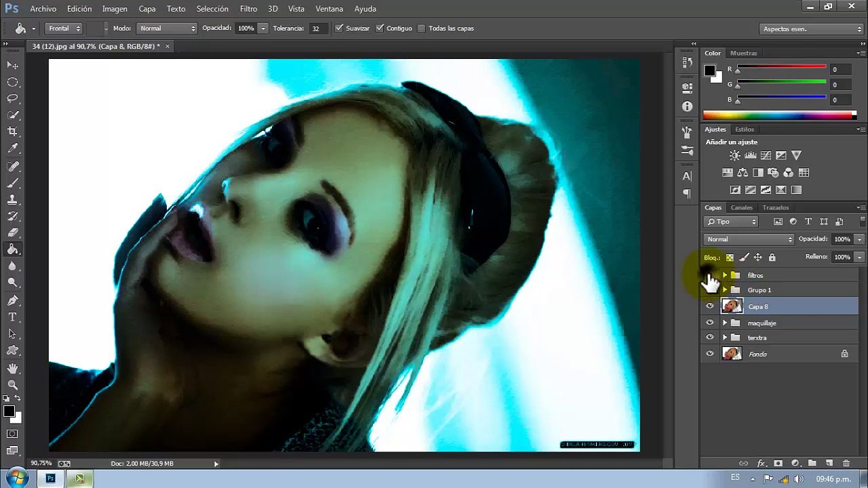868x488 pixels.
Task: Enable the Todas las capas checkbox
Action: coord(421,28)
